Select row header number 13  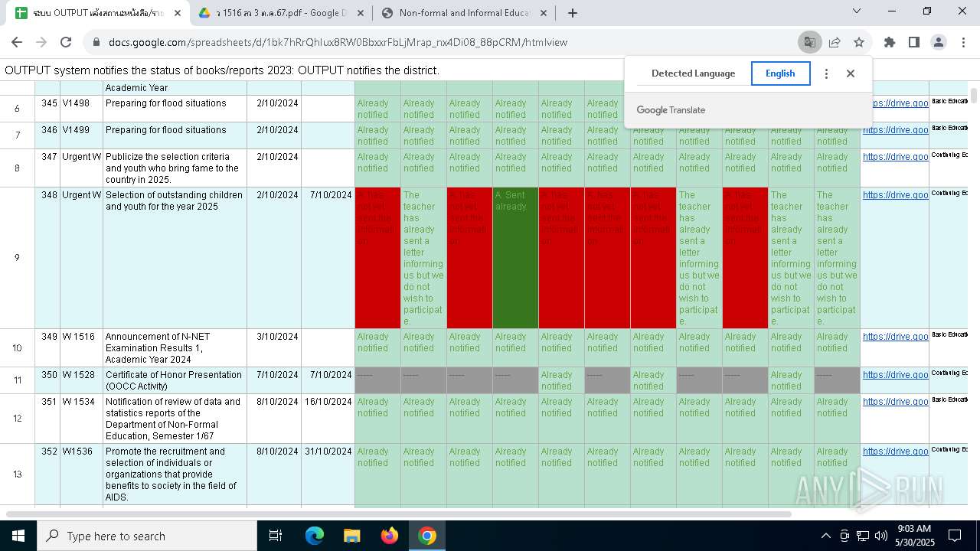17,474
